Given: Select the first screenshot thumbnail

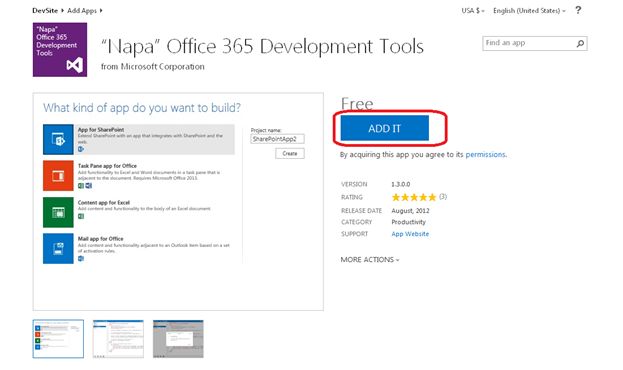Looking at the screenshot, I should (x=58, y=339).
